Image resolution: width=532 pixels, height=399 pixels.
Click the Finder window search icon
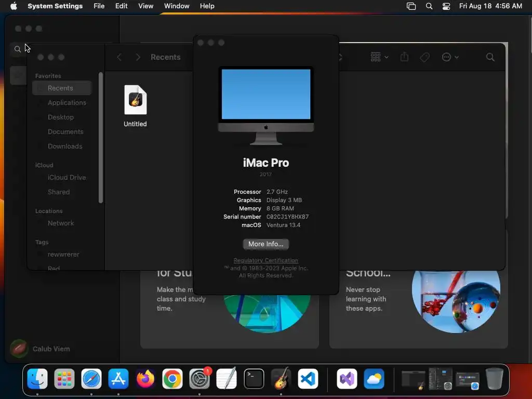coord(490,57)
